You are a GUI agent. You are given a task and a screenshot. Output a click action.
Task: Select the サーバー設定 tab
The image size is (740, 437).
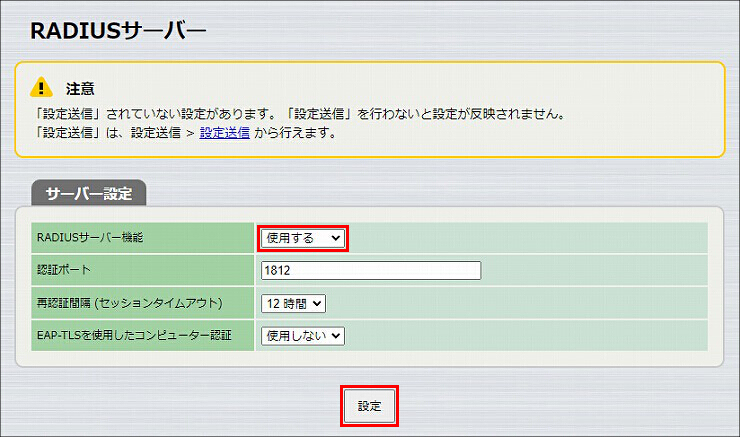89,193
